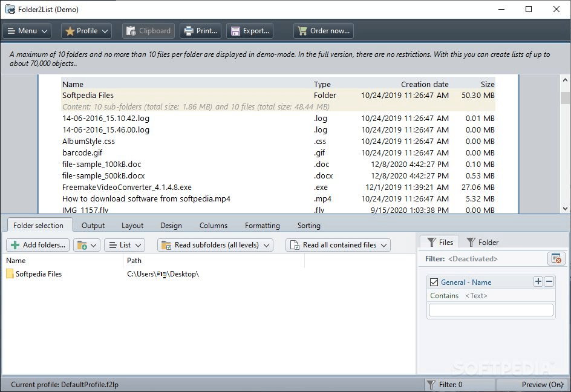Click Order now... with cart icon
The width and height of the screenshot is (571, 392).
(x=324, y=31)
